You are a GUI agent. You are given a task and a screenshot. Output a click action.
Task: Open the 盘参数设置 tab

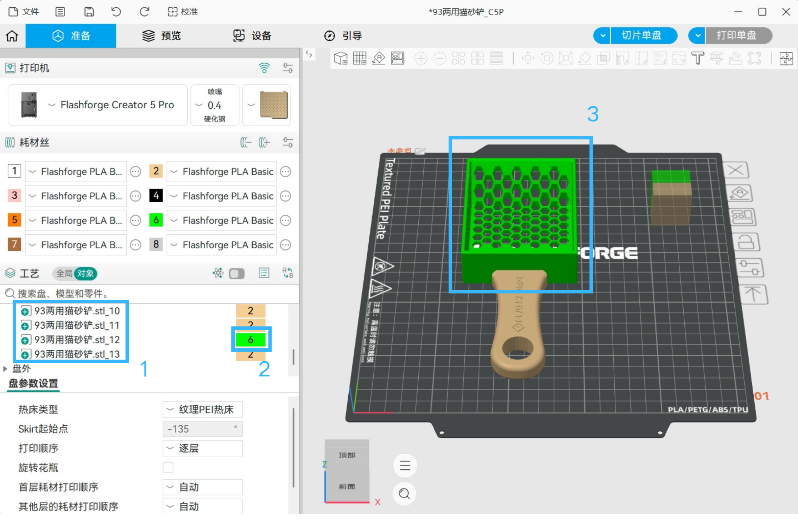33,383
